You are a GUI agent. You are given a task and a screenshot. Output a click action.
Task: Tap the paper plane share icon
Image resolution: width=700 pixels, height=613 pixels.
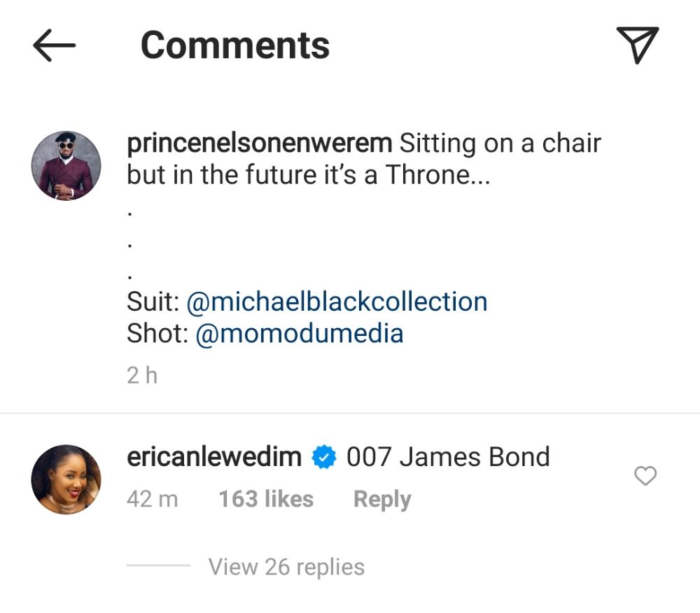click(637, 45)
